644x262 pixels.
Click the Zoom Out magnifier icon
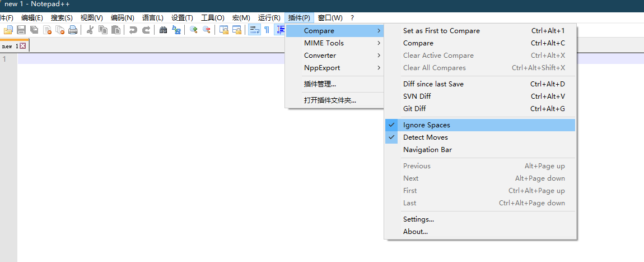[207, 30]
